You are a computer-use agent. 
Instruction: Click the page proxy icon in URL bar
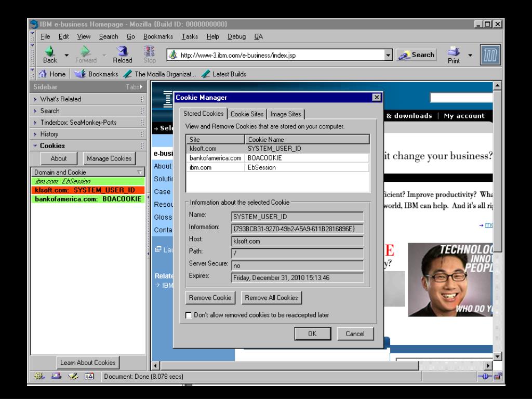coord(174,55)
